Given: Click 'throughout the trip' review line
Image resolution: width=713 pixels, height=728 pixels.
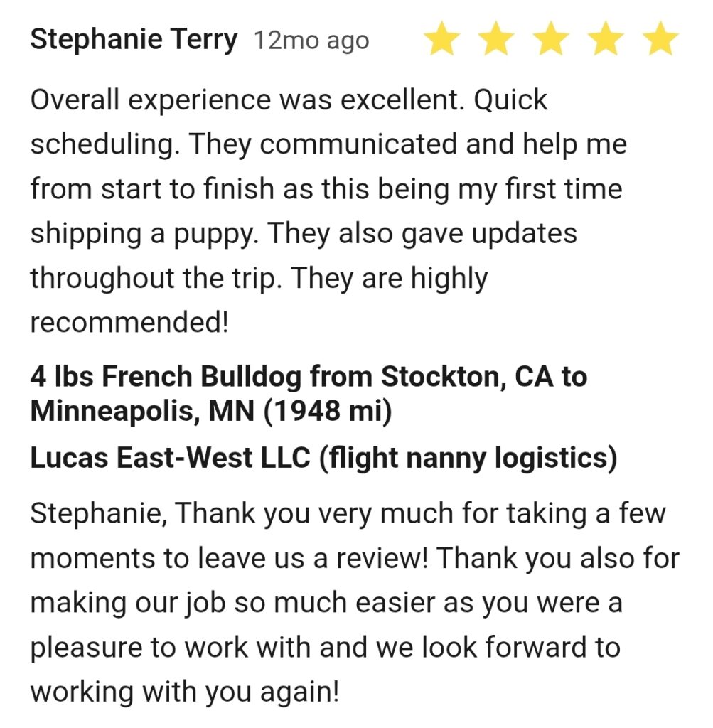Looking at the screenshot, I should pyautogui.click(x=156, y=278).
